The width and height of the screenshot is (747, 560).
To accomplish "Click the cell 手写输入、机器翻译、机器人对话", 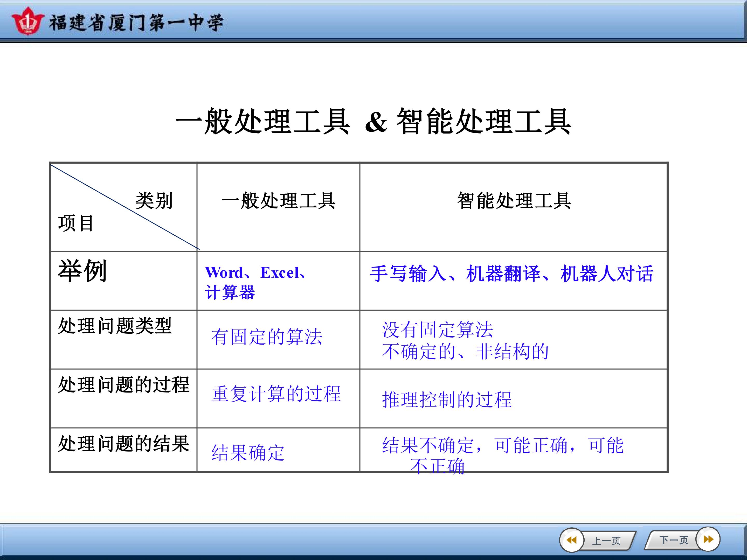I will [x=513, y=281].
